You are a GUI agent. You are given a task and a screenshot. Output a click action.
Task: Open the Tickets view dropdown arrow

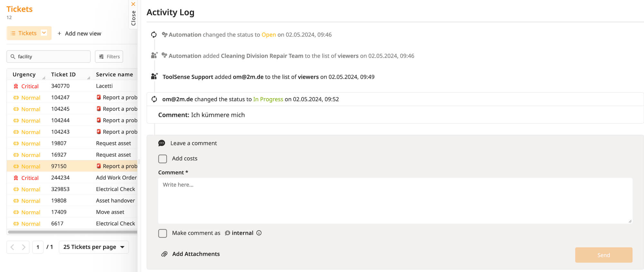click(x=44, y=33)
